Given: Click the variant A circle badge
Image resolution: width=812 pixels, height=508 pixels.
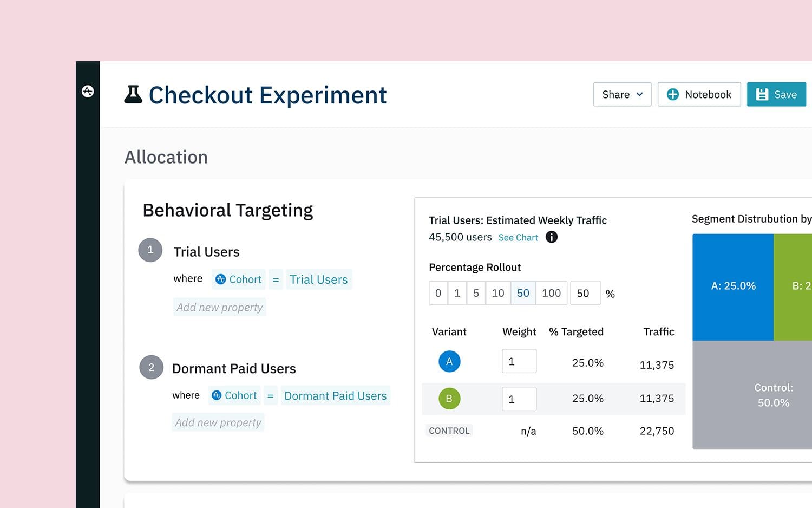Looking at the screenshot, I should click(x=449, y=361).
